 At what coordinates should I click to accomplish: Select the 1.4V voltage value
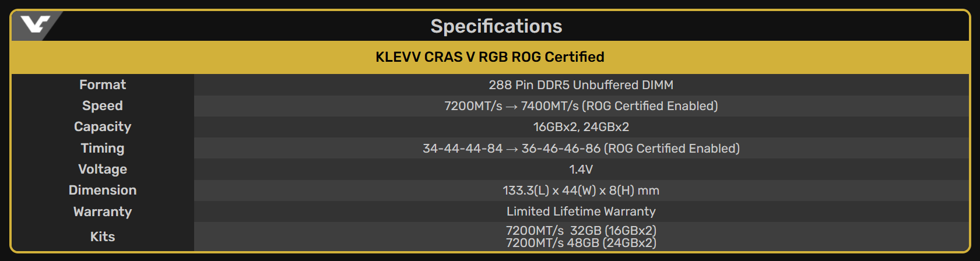click(581, 170)
